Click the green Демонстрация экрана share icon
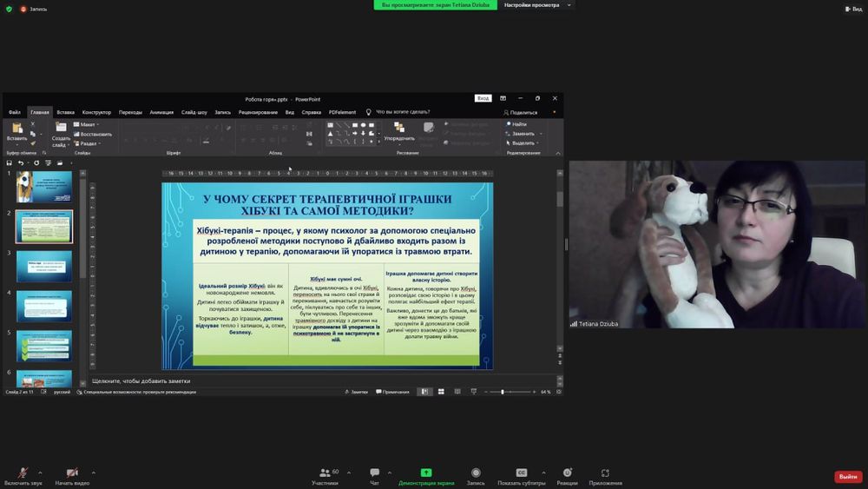The width and height of the screenshot is (868, 489). (426, 472)
